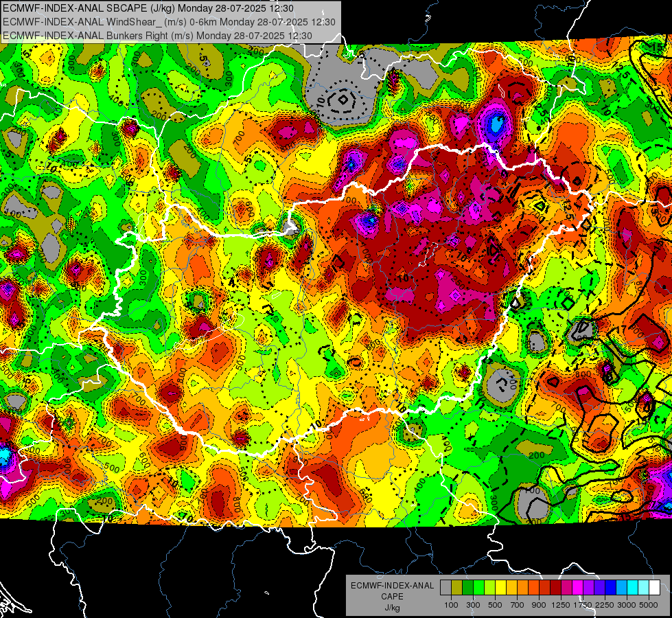Screen dimensions: 672x618
Task: Click the 3000 legend tick label
Action: point(627,605)
